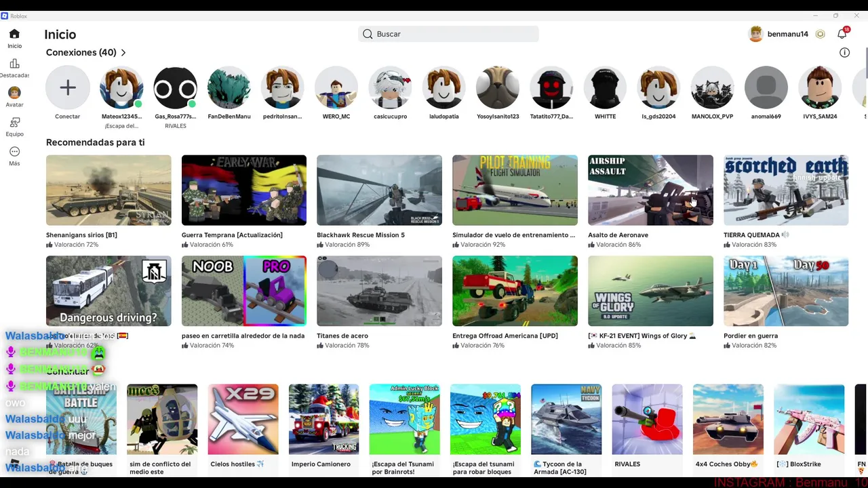Open the Más menu icon
The height and width of the screenshot is (488, 868).
(x=14, y=152)
